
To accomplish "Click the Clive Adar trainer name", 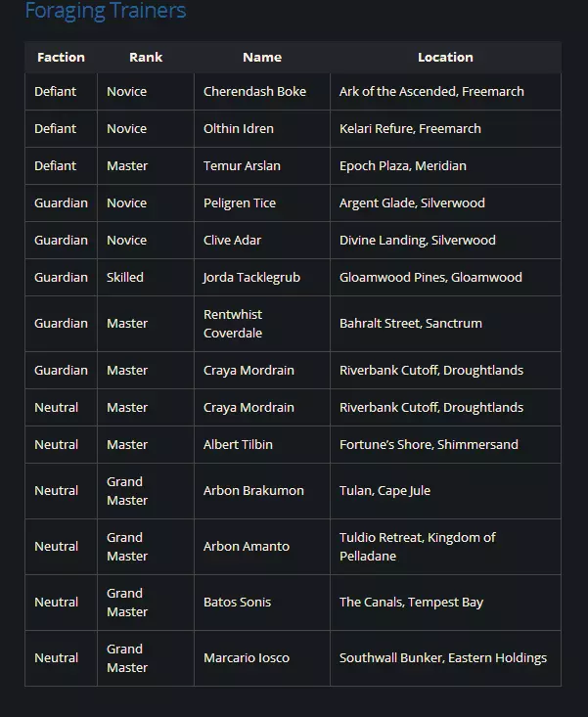I will [x=232, y=241].
